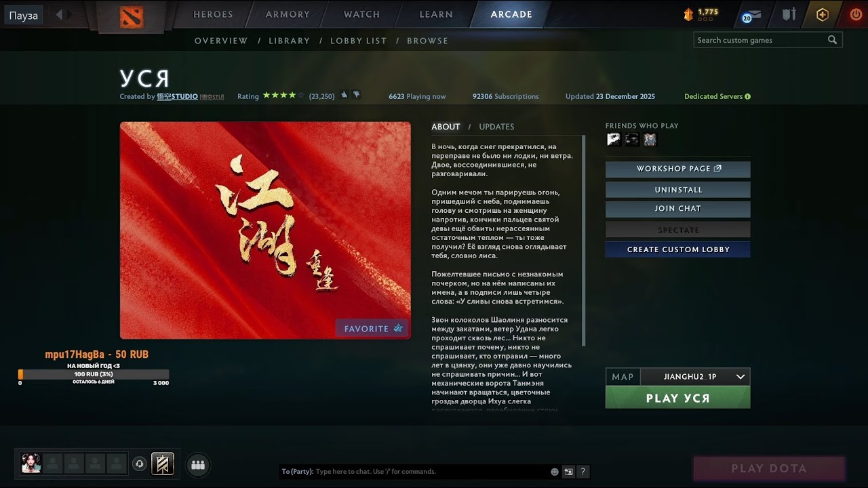Go to the LOBBY LIST sub-tab
The width and height of the screenshot is (868, 488).
(358, 41)
